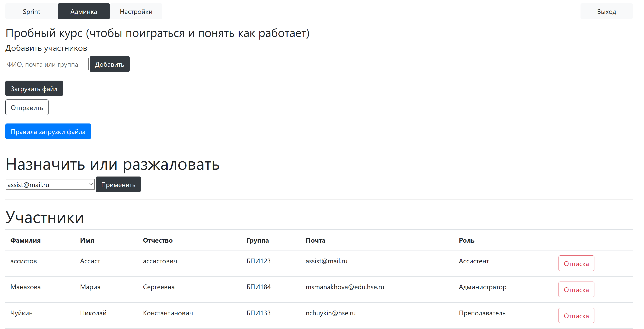Click the Роль column header
Viewport: 644px width, 329px height.
point(466,240)
